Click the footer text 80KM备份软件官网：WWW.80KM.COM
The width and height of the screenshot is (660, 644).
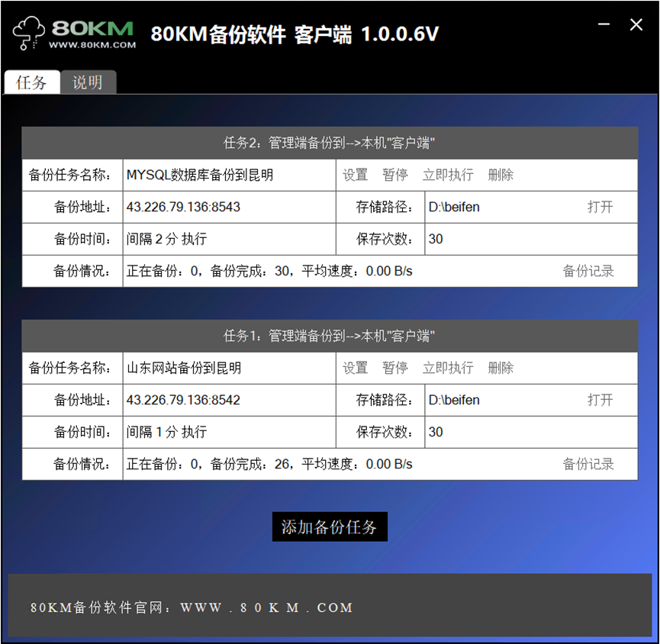[x=192, y=607]
